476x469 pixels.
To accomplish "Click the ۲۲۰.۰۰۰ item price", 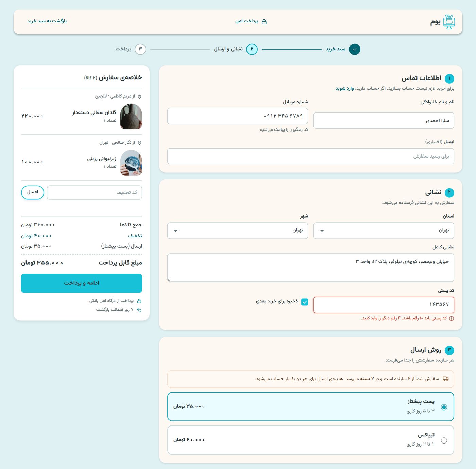I will click(x=32, y=116).
